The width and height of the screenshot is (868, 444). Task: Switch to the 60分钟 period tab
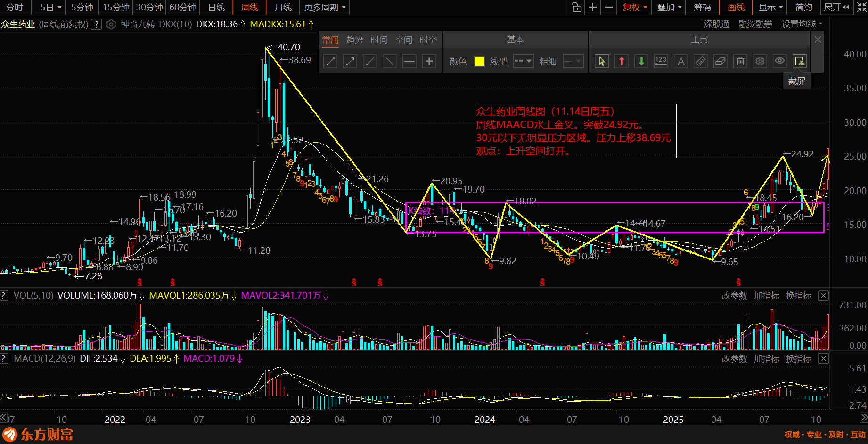coord(183,8)
